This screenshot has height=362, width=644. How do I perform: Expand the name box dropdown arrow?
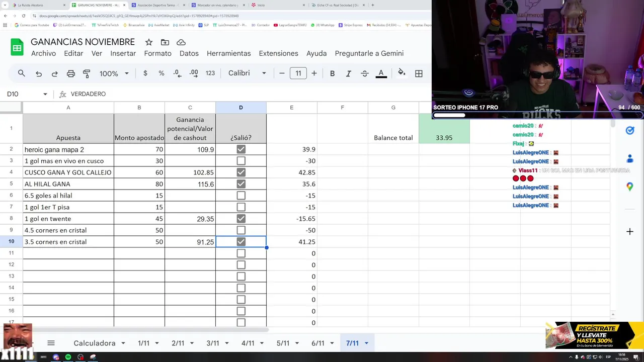(45, 94)
